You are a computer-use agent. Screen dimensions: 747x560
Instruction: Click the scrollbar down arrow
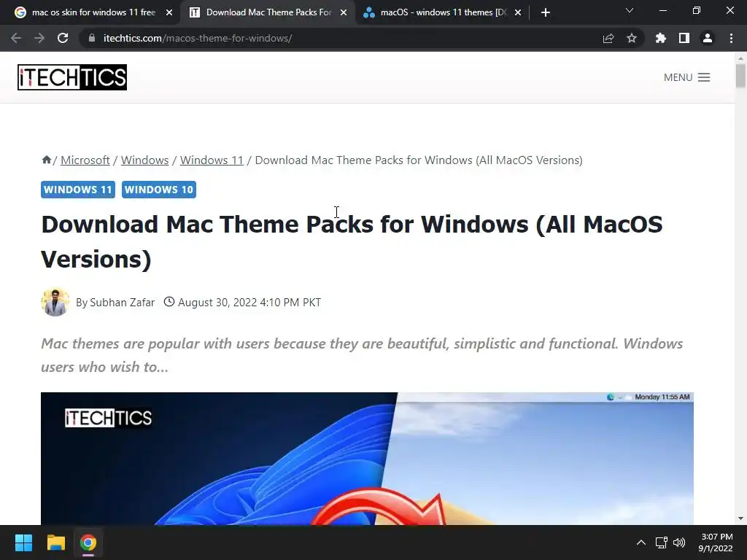click(740, 518)
